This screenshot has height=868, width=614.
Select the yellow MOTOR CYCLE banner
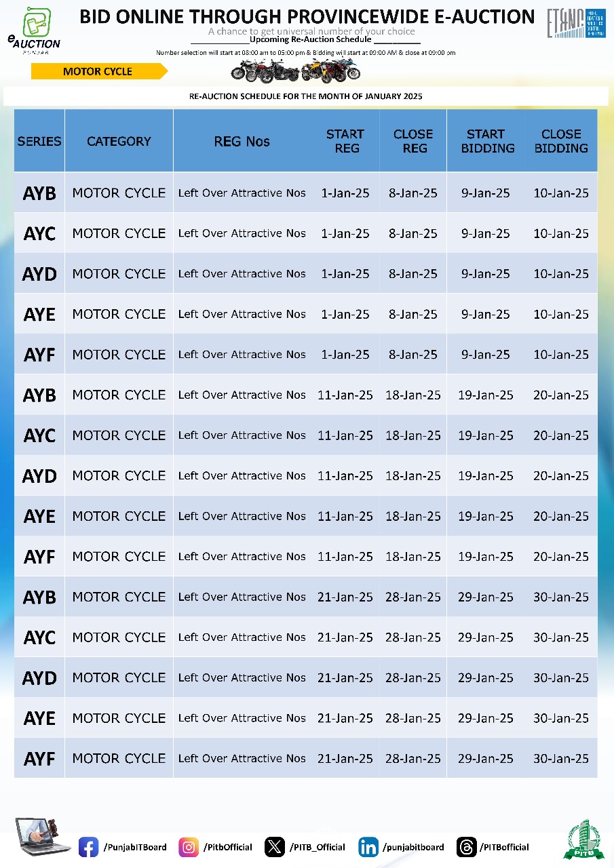tap(98, 71)
